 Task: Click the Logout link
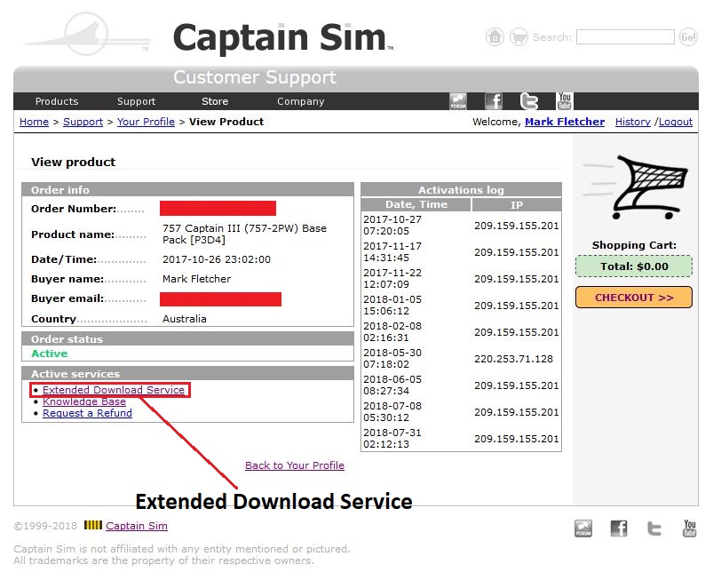coord(676,122)
